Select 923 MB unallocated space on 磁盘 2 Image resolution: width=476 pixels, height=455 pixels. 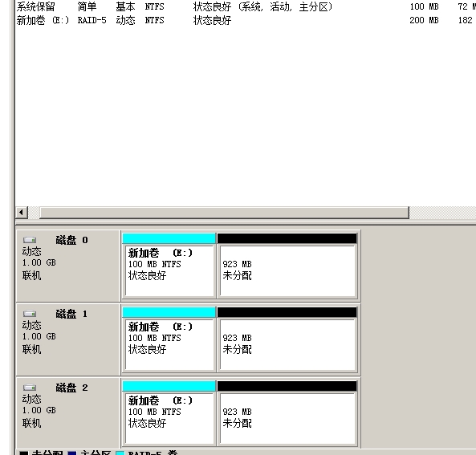287,414
